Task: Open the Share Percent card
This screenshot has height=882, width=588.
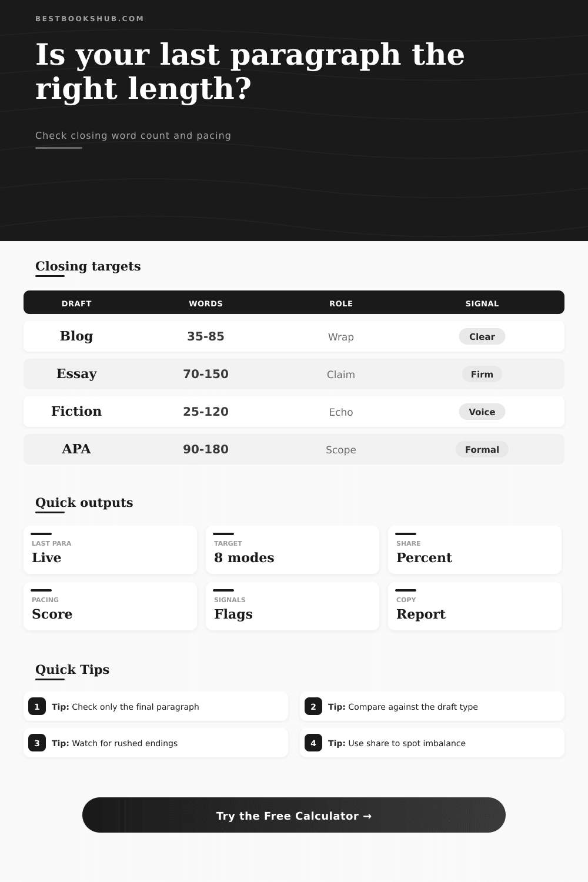Action: point(475,550)
